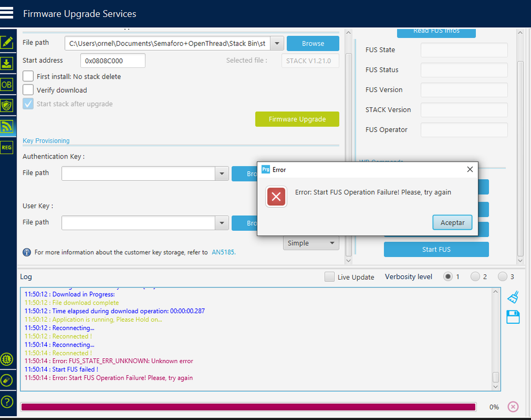
Task: Click the red error icon in dialog
Action: point(276,197)
